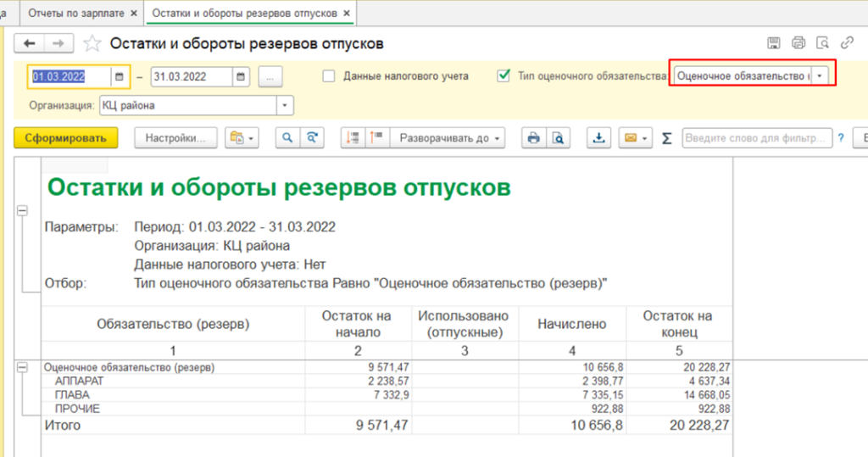
Task: Close the Остатки и обороты резервов отпусков tab
Action: [x=347, y=14]
